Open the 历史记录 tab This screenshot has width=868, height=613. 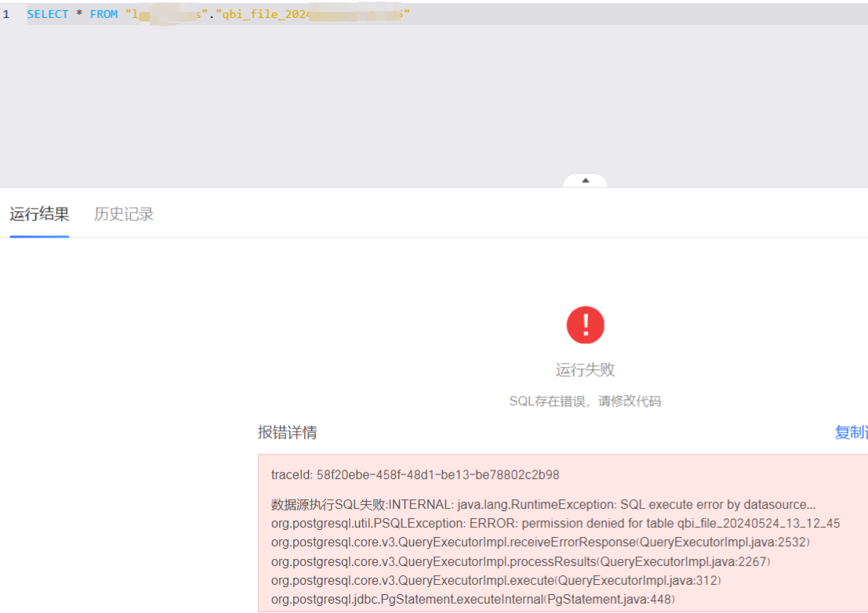tap(124, 214)
